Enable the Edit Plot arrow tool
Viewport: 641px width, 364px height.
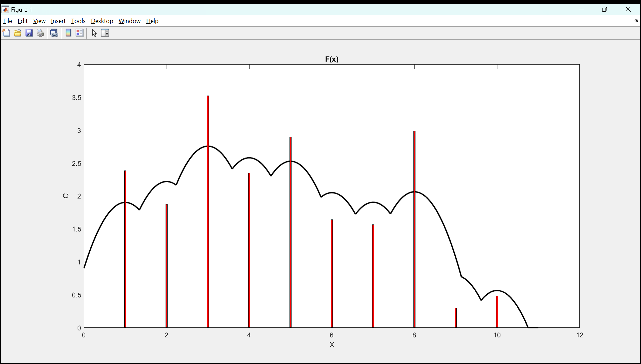coord(94,33)
